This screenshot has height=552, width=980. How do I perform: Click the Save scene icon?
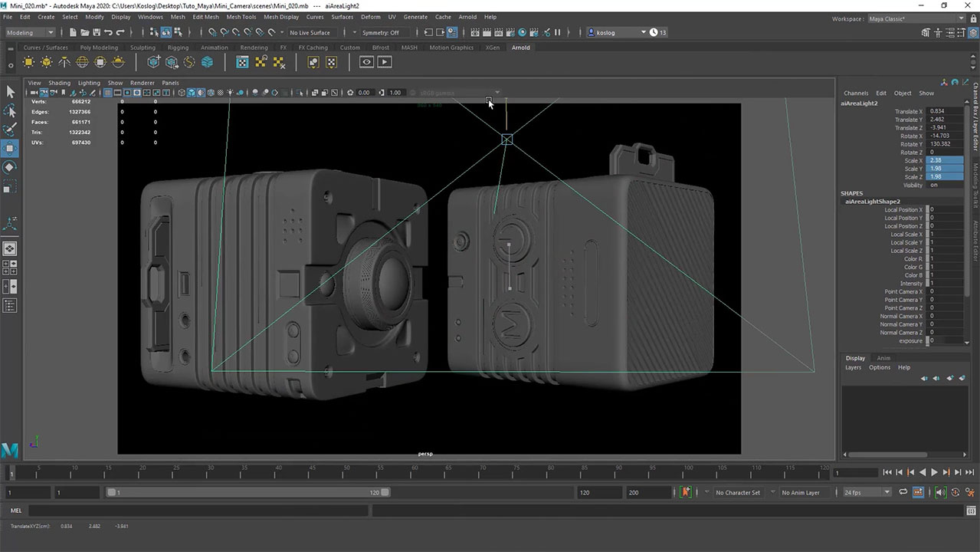tap(96, 32)
